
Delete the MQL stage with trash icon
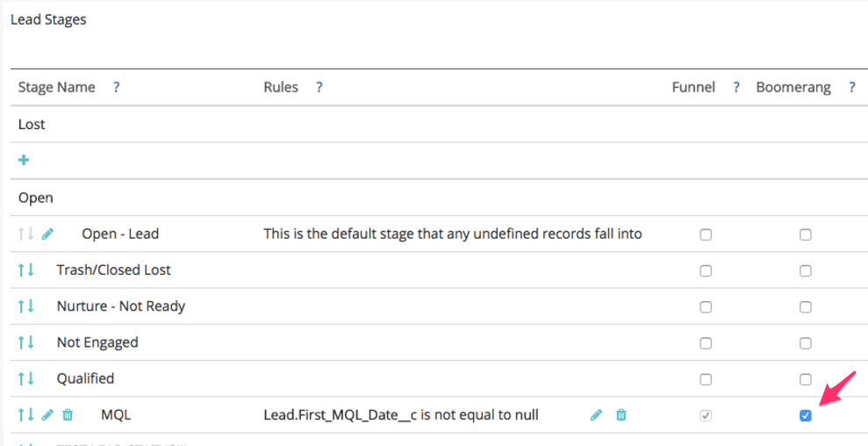point(68,414)
